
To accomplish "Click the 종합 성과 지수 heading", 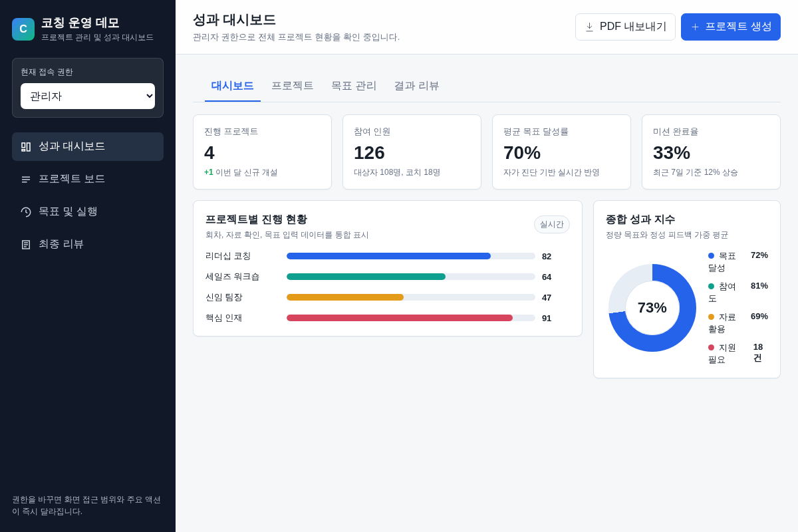I will pos(640,219).
